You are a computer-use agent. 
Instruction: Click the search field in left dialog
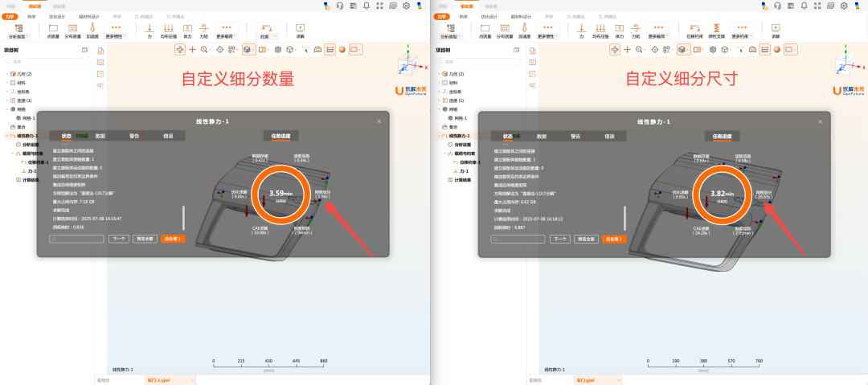coord(78,239)
